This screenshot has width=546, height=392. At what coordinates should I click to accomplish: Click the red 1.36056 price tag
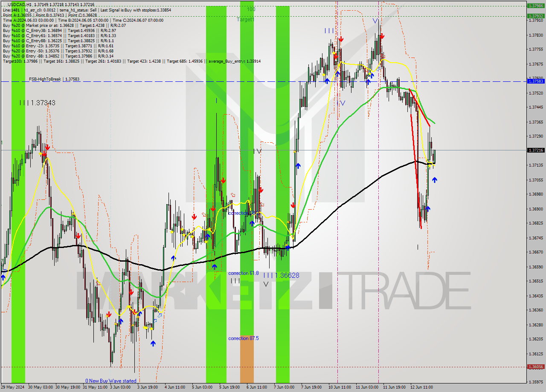click(x=536, y=367)
